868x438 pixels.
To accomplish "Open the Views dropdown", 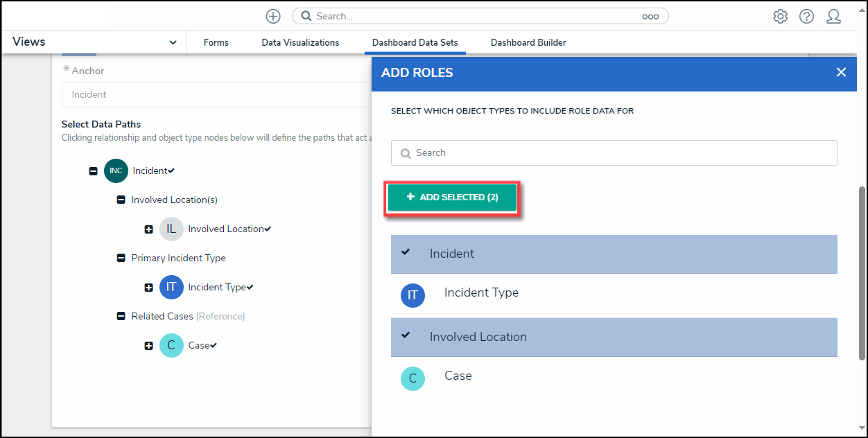I will [x=94, y=42].
